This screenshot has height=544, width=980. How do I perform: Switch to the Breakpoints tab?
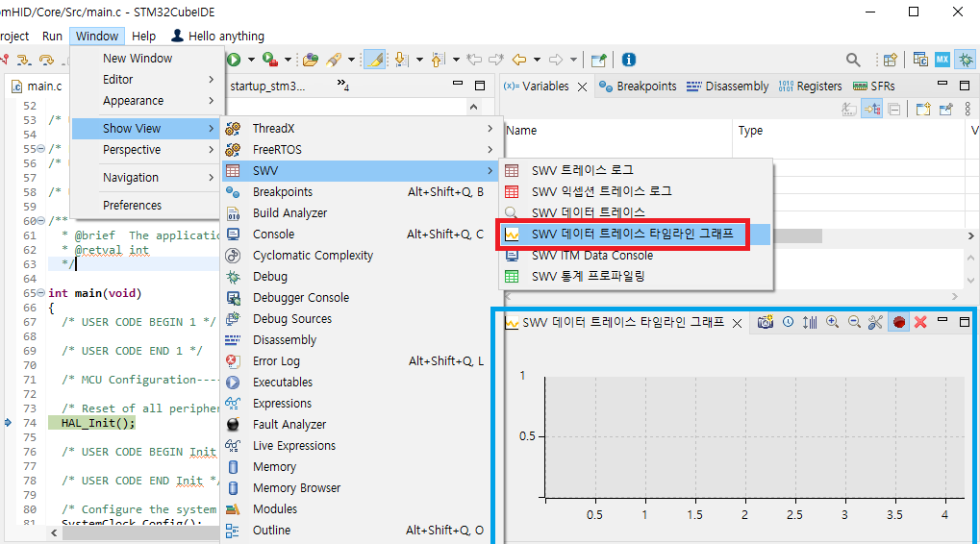(638, 87)
